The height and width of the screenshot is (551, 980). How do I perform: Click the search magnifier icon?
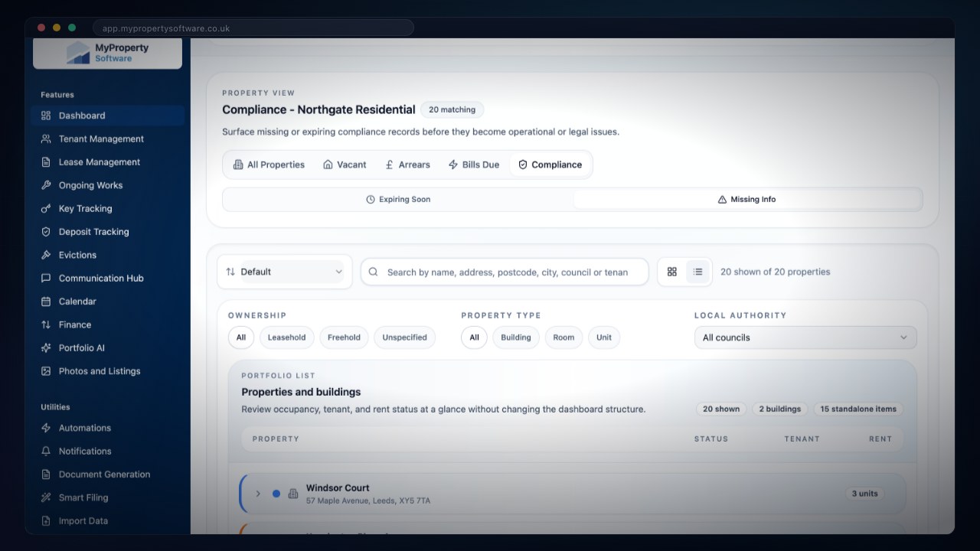coord(374,272)
